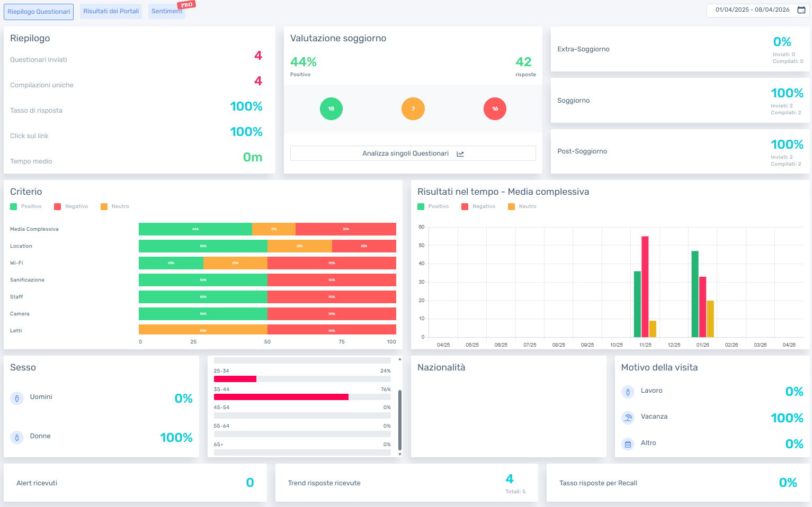The image size is (812, 507).
Task: Click the age list scroll-up arrow
Action: pos(399,359)
